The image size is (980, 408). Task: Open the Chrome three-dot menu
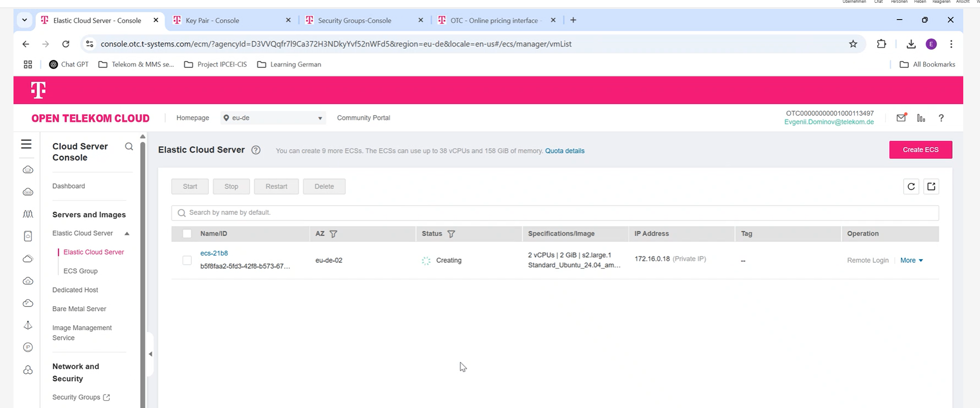click(x=951, y=44)
